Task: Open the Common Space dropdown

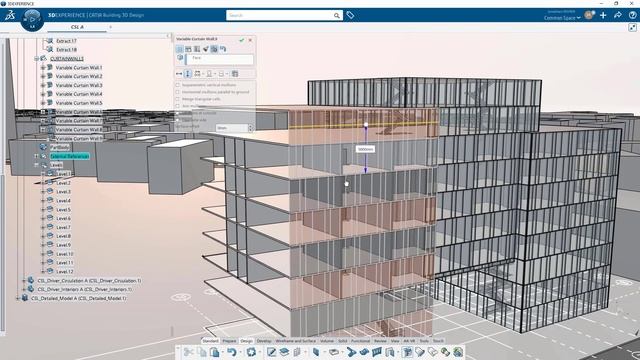Action: tap(562, 18)
